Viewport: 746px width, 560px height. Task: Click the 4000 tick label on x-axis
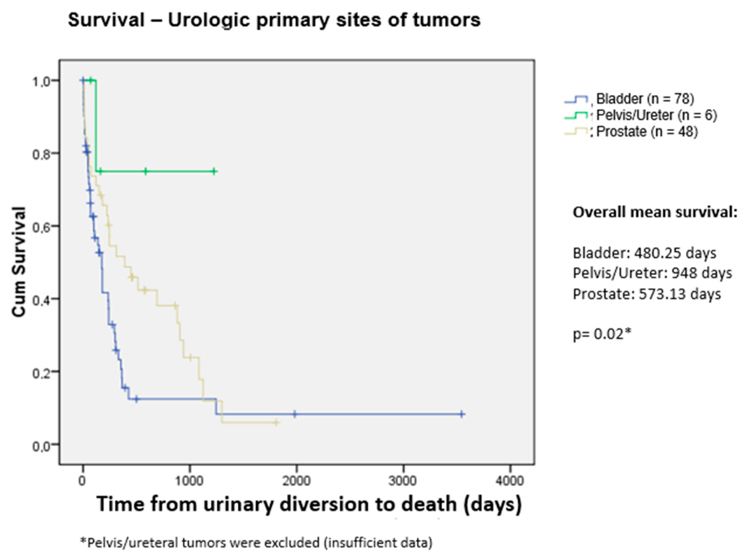(510, 481)
